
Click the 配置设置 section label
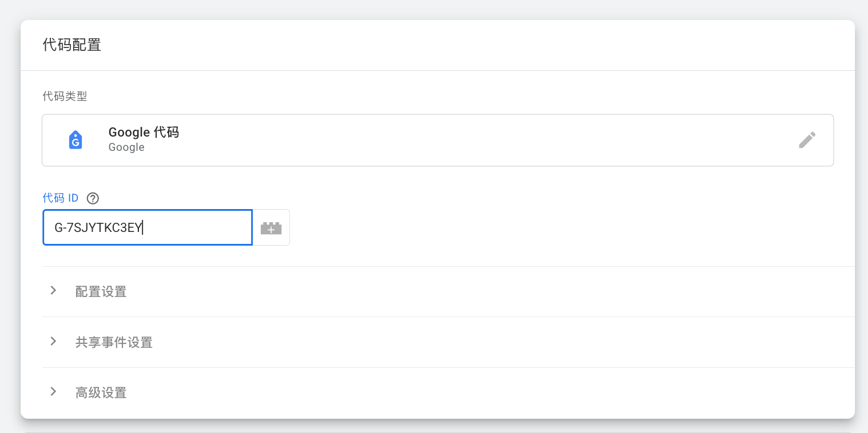click(101, 292)
